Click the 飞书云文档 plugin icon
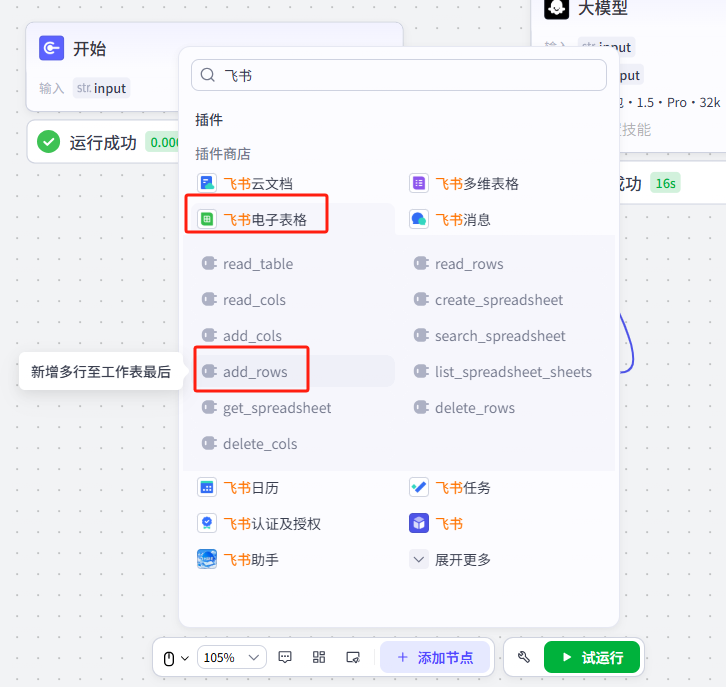The height and width of the screenshot is (687, 726). tap(207, 183)
